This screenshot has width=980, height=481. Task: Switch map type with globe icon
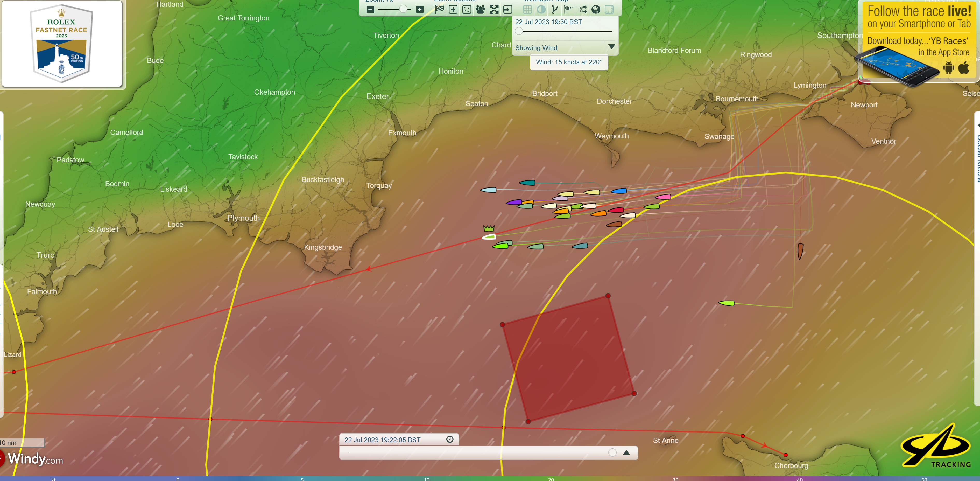coord(596,10)
